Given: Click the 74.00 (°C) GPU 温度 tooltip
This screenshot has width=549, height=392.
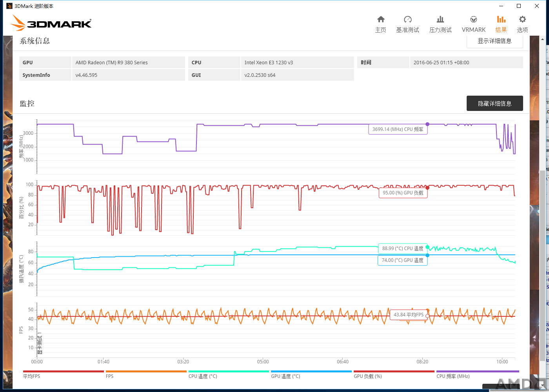Looking at the screenshot, I should point(403,260).
